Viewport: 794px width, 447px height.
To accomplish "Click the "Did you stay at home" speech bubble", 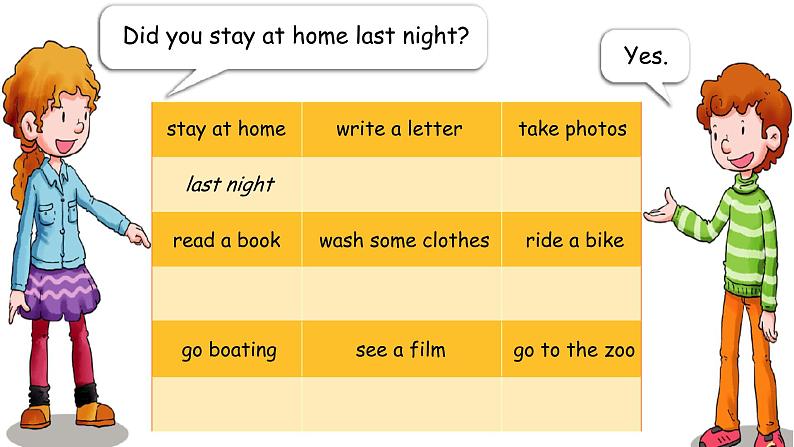I will click(x=295, y=38).
